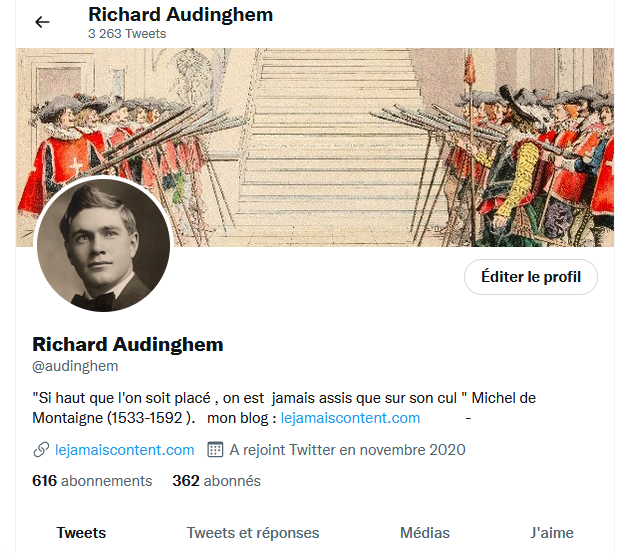Viewport: 617px width, 554px height.
Task: Click the Richard Audinghem title in the top header
Action: [x=180, y=15]
